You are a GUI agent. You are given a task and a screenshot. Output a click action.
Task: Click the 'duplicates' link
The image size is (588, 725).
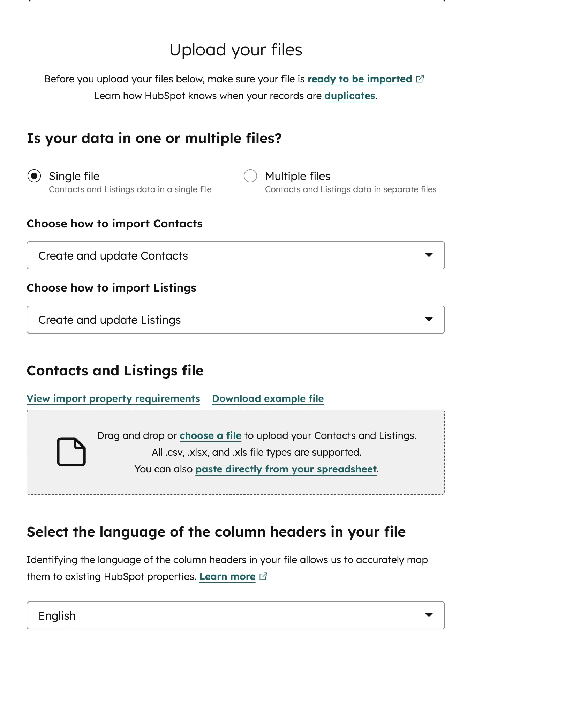coord(349,95)
